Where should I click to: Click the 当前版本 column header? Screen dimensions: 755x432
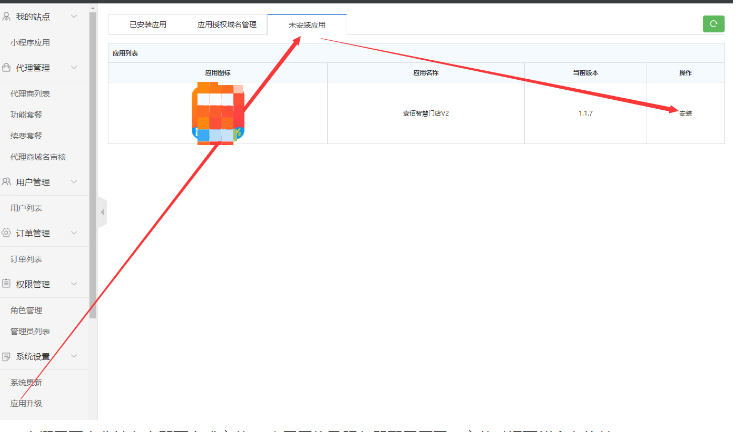point(586,73)
